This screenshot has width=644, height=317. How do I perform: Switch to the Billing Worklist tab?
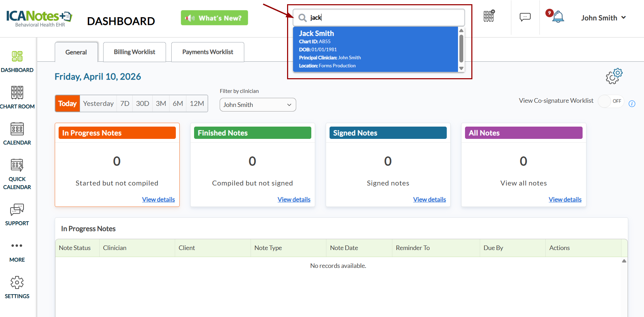(134, 52)
